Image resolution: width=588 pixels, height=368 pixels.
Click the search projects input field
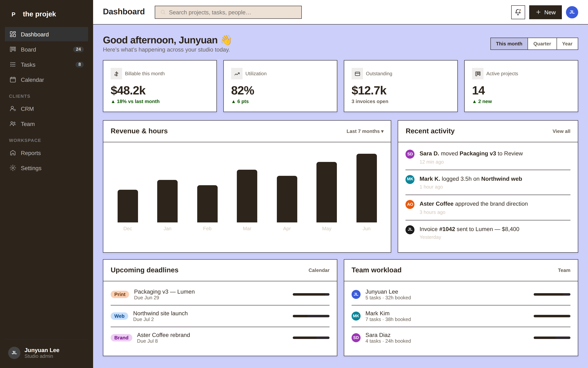click(228, 12)
